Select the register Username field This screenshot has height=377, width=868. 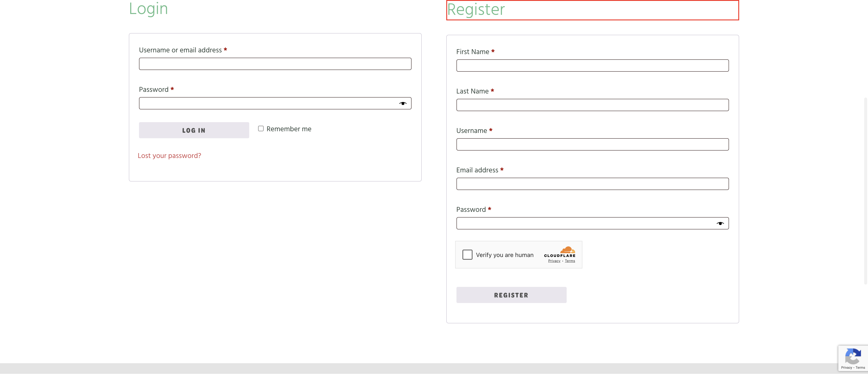point(592,145)
